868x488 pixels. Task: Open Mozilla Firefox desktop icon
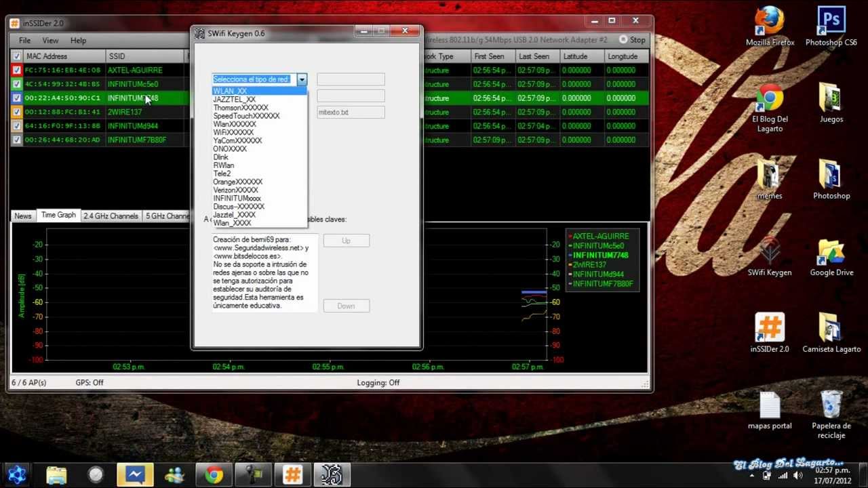point(770,26)
